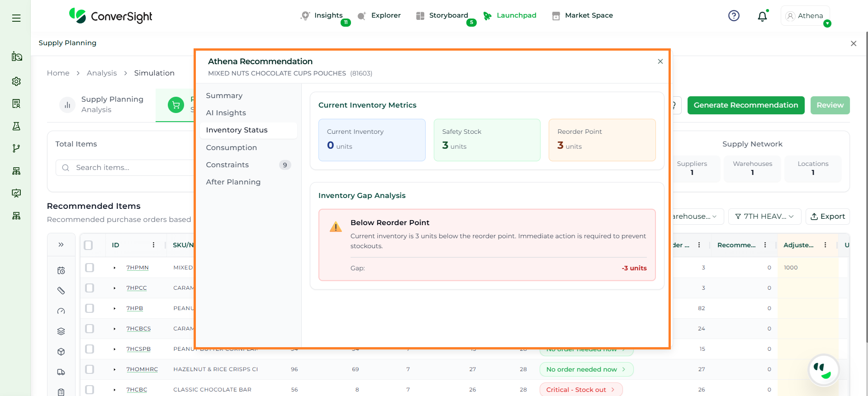Open the 7HCBC item link
The width and height of the screenshot is (868, 396).
[137, 390]
